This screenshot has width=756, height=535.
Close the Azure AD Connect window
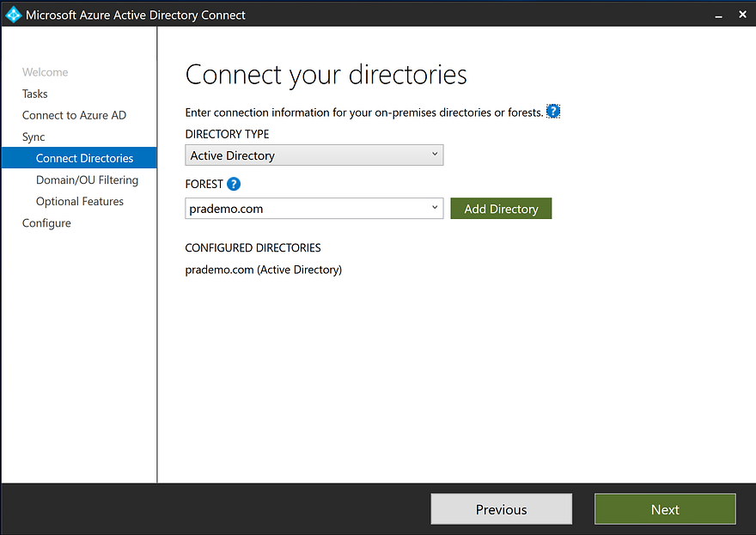(741, 15)
